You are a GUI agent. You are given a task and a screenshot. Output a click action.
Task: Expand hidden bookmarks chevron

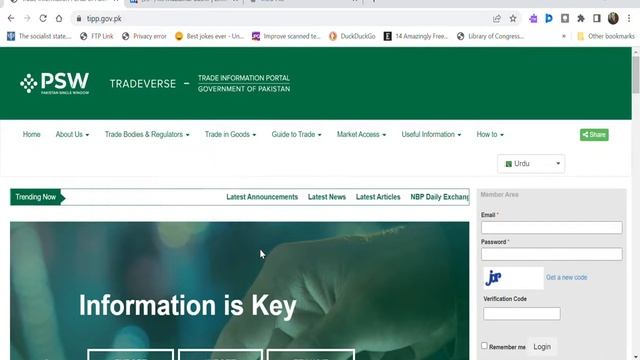tap(564, 36)
